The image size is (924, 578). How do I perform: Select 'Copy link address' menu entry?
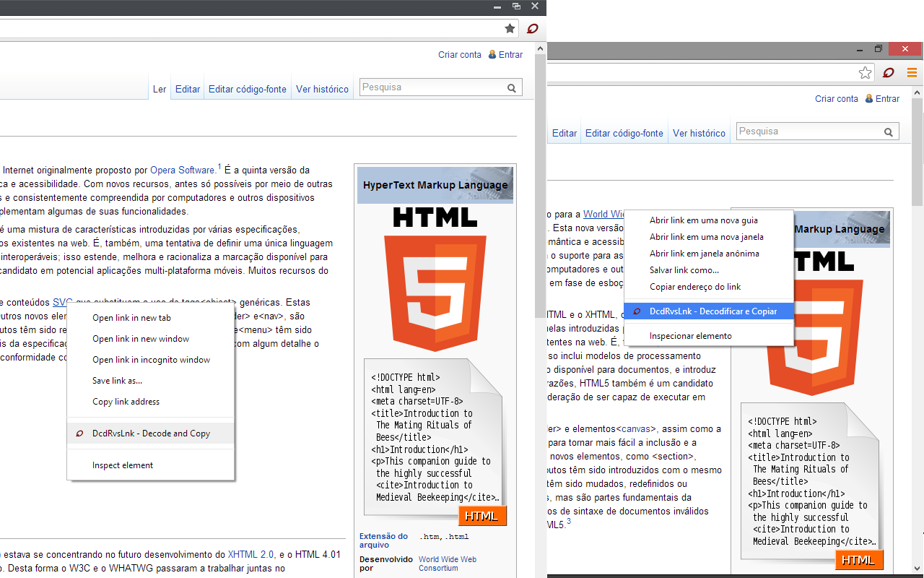[151, 402]
